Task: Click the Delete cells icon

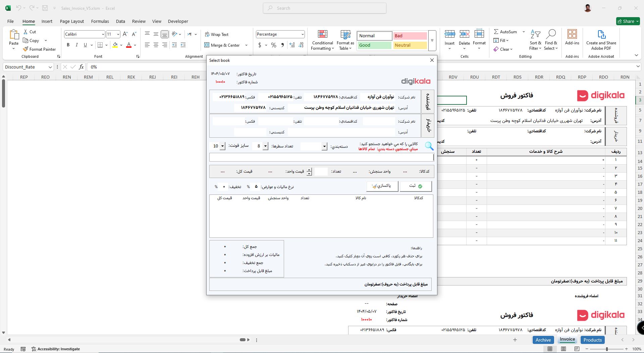Action: [464, 34]
